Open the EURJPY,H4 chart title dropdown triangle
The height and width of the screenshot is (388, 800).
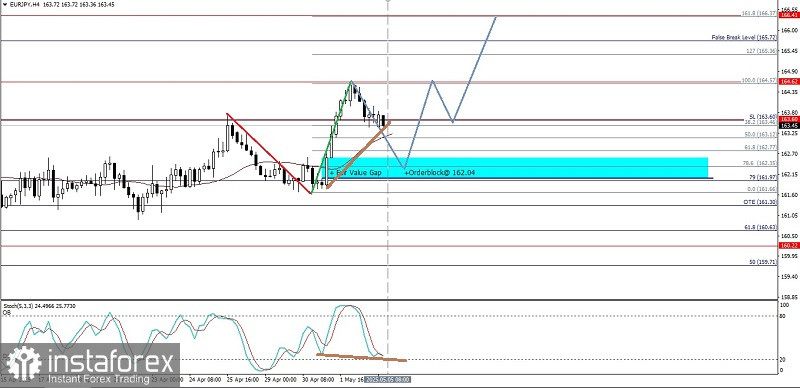point(4,4)
